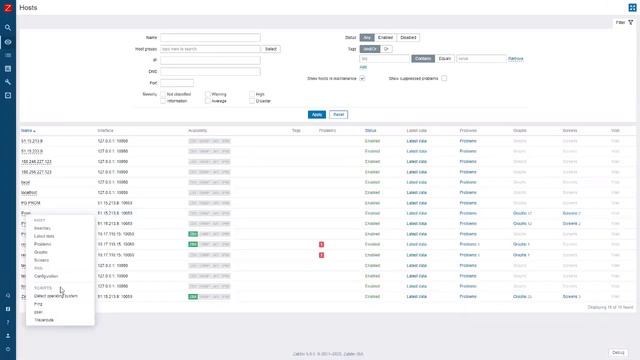The width and height of the screenshot is (640, 360).
Task: Sort hosts by Name column header
Action: tap(28, 131)
